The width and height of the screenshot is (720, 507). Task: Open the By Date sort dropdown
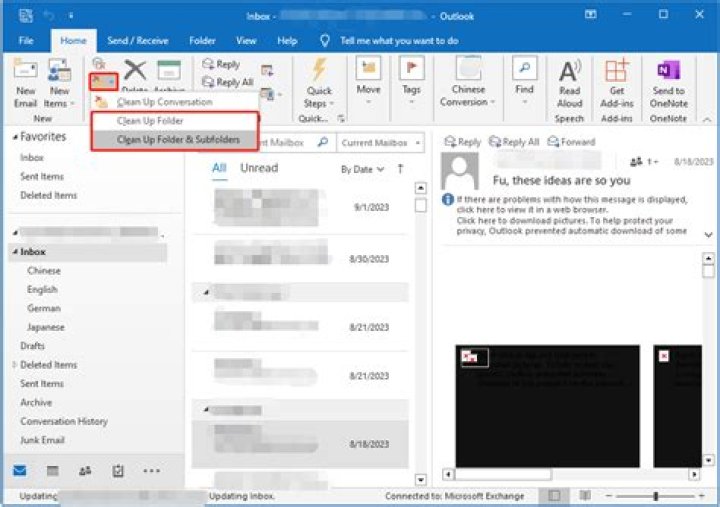[x=361, y=169]
